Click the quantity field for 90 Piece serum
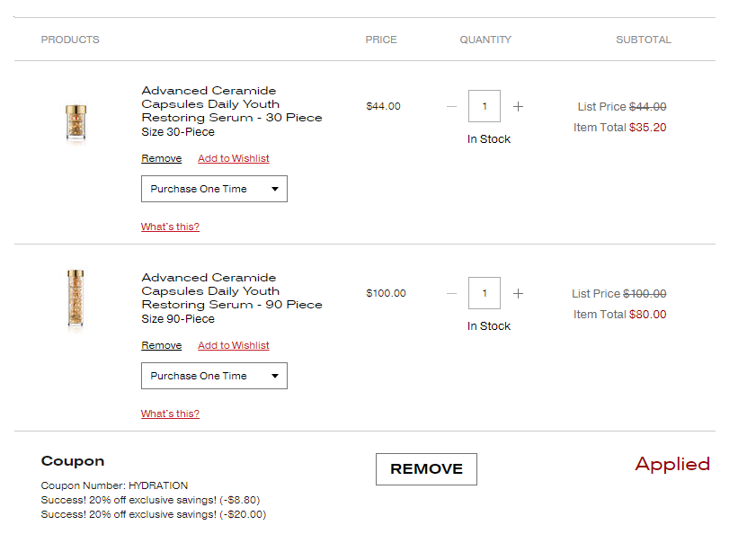The width and height of the screenshot is (756, 534). [484, 293]
